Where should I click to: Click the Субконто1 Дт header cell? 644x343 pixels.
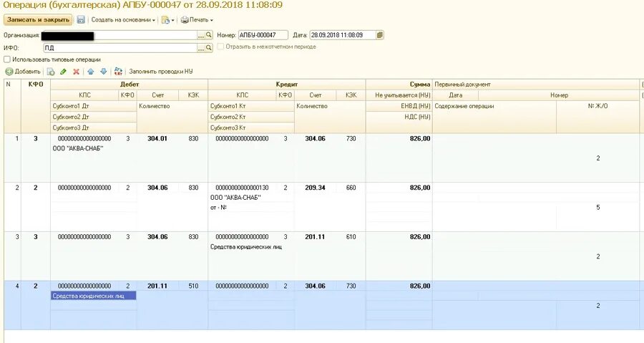pos(93,106)
